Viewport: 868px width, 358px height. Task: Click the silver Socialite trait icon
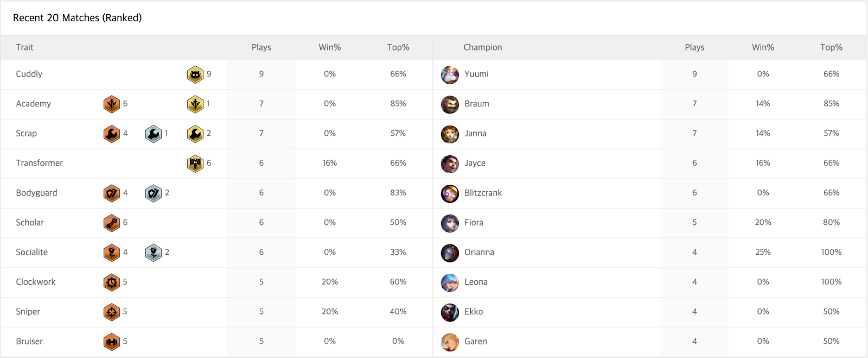pos(154,253)
